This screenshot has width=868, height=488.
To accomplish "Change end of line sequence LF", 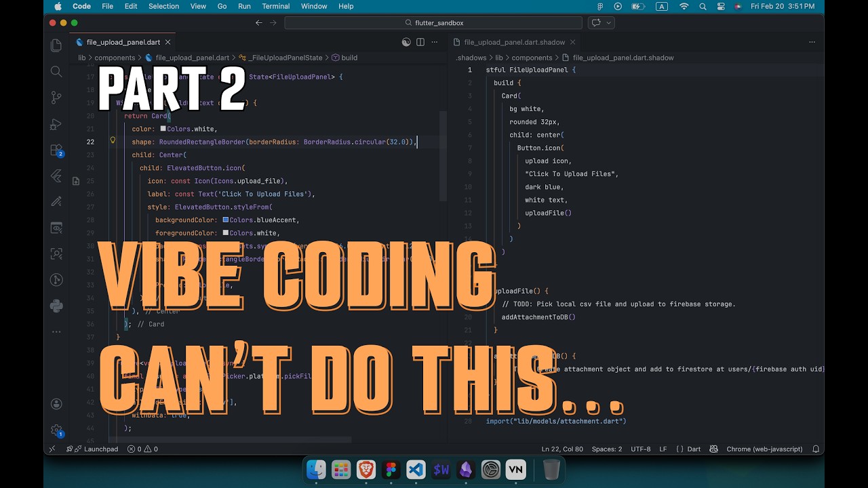I will pyautogui.click(x=663, y=449).
